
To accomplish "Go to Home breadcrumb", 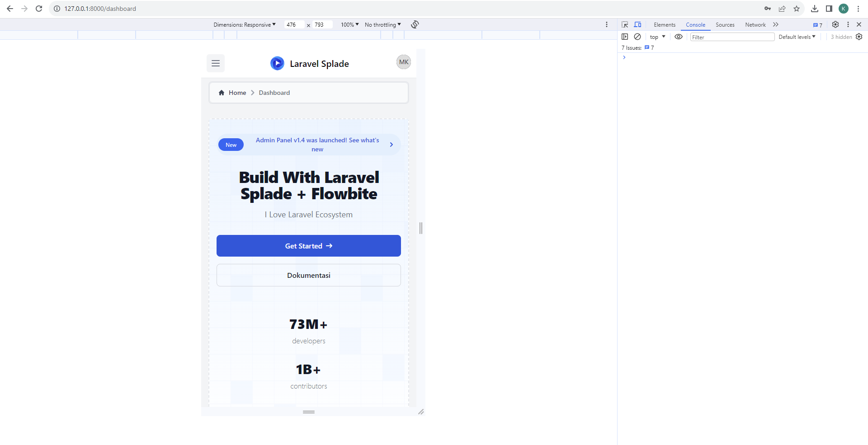I will tap(232, 93).
